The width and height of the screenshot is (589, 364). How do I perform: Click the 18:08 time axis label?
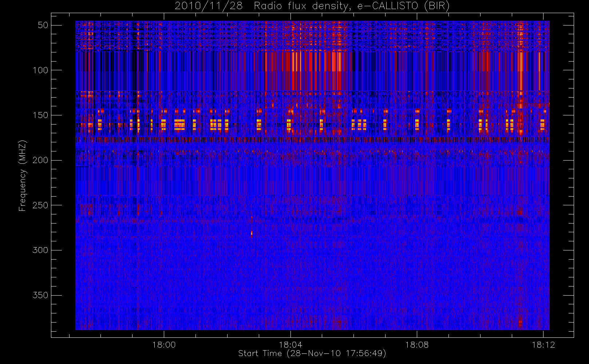[417, 345]
